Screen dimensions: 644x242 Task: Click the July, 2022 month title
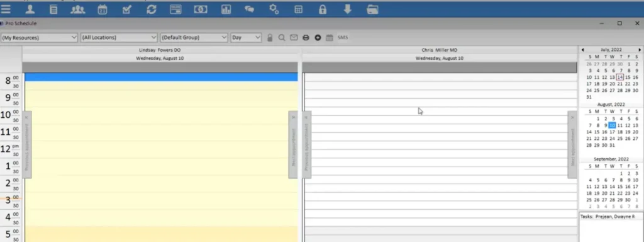coord(611,50)
